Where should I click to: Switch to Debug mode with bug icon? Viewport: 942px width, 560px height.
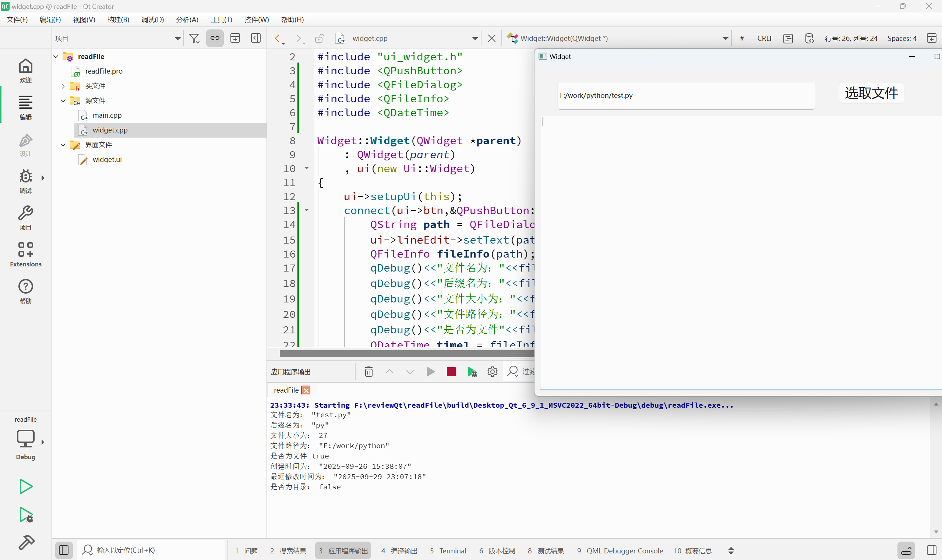coord(26,181)
